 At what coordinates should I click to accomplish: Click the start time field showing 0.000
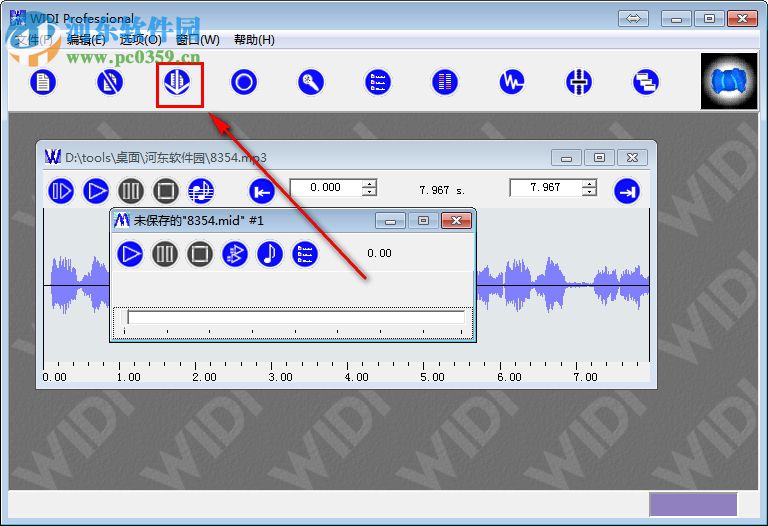[x=326, y=188]
